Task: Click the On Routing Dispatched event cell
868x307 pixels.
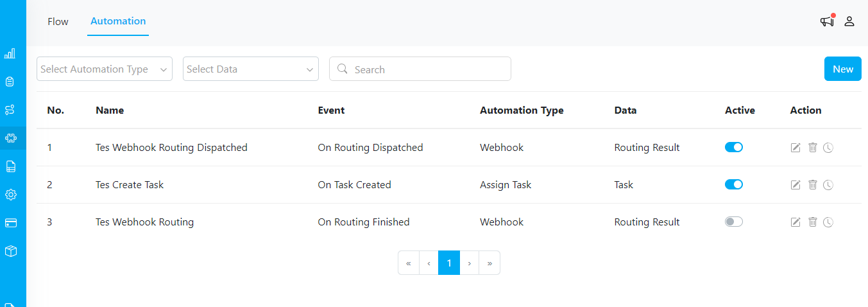Action: click(x=370, y=148)
